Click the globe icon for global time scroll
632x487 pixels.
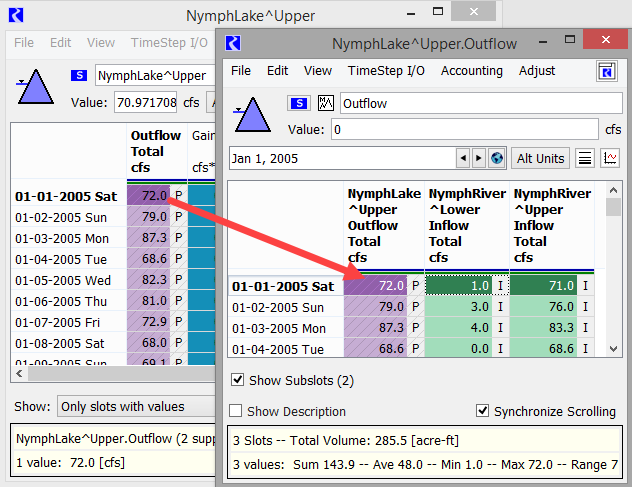tap(497, 159)
